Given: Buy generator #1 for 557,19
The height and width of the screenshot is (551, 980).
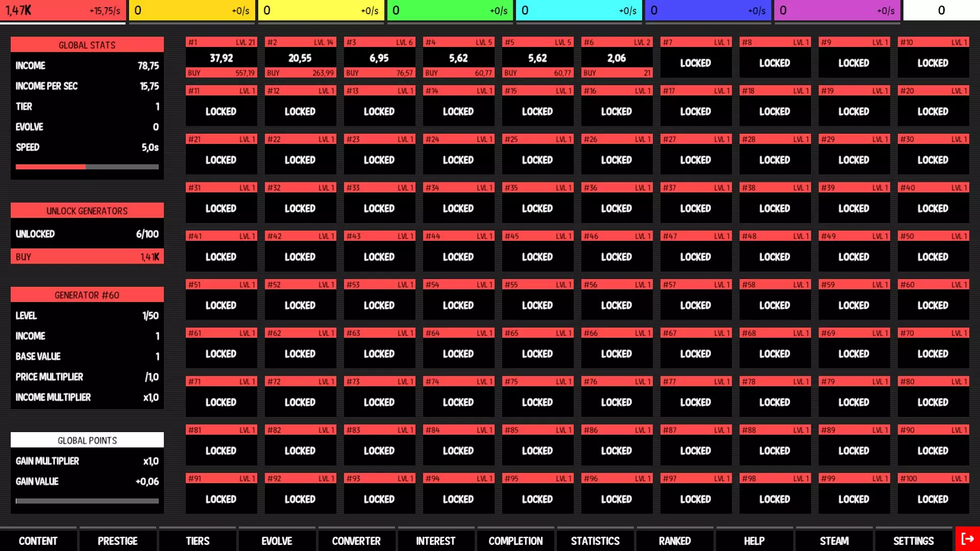Looking at the screenshot, I should click(222, 73).
